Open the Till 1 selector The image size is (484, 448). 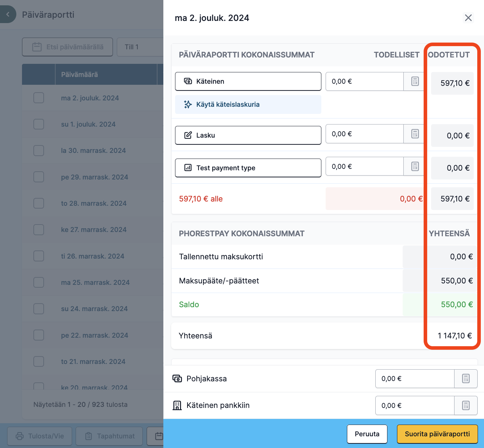pos(140,47)
